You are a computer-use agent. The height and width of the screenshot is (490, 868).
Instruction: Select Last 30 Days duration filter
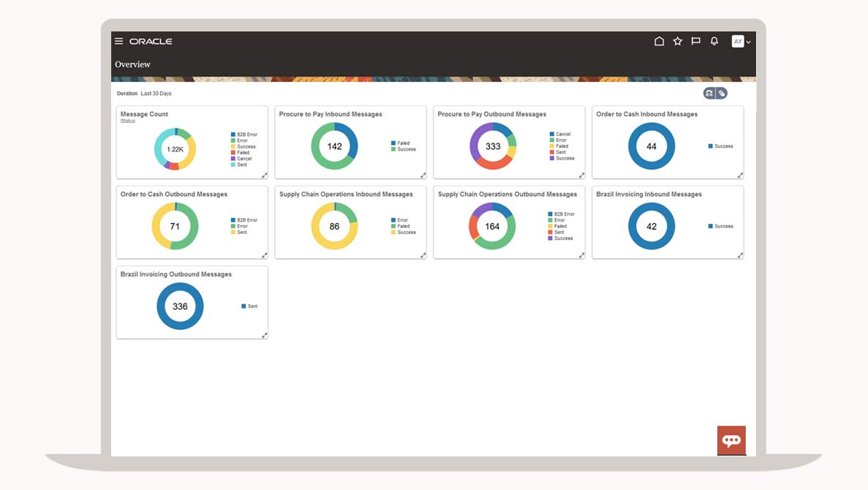156,94
